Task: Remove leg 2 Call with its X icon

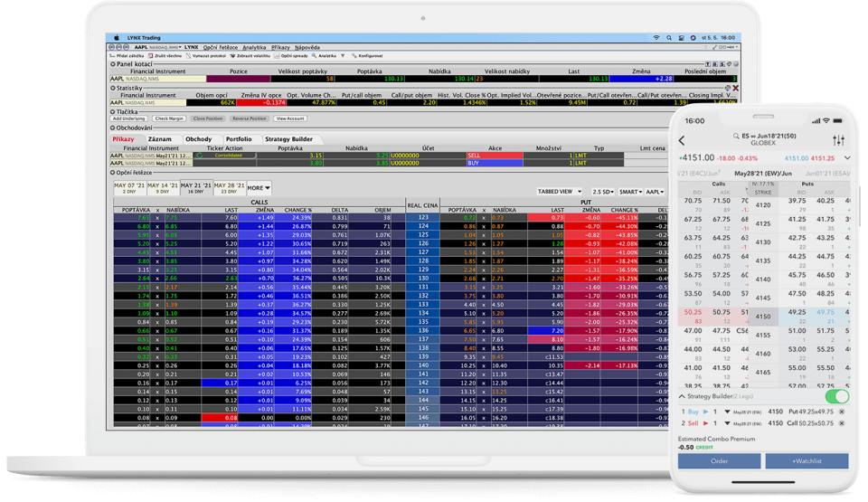Action: tap(842, 423)
